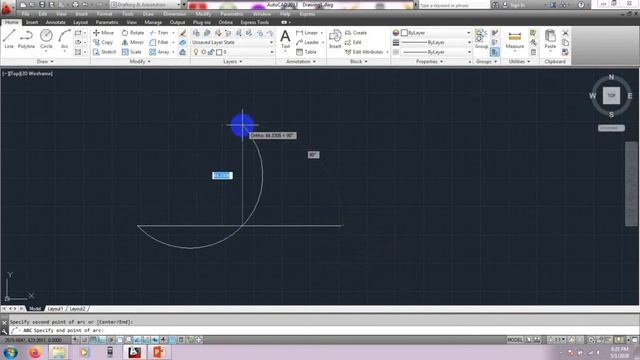Toggle layer lock padlock icon
Image resolution: width=640 pixels, height=360 pixels.
[211, 52]
